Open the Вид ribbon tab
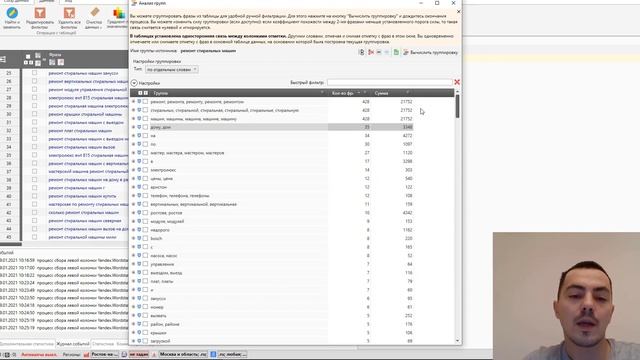The width and height of the screenshot is (640, 360). 68,2
